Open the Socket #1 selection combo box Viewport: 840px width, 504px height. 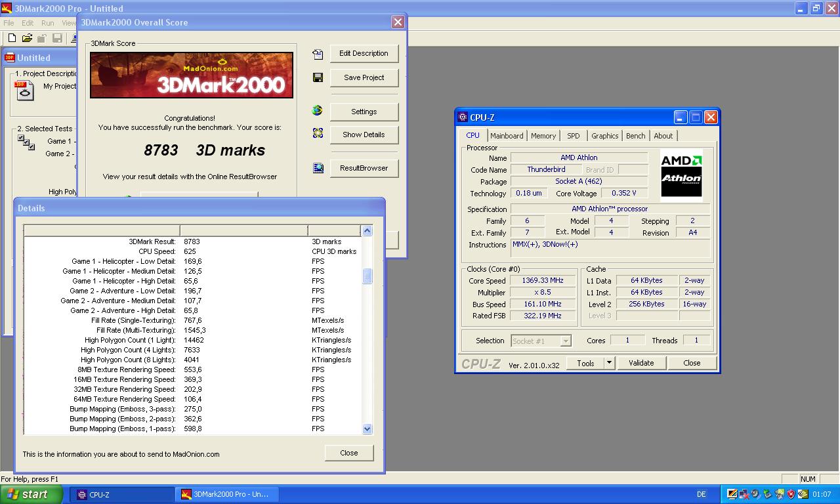point(541,341)
